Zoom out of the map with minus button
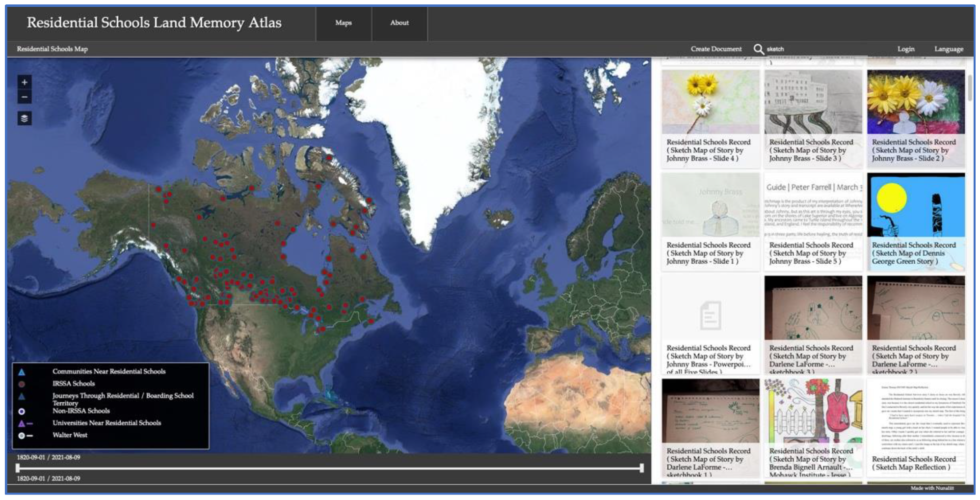Image resolution: width=980 pixels, height=500 pixels. (25, 97)
